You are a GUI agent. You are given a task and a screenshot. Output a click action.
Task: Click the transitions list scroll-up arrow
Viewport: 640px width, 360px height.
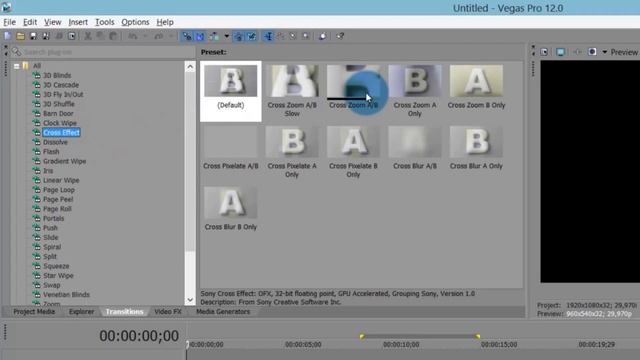click(190, 67)
